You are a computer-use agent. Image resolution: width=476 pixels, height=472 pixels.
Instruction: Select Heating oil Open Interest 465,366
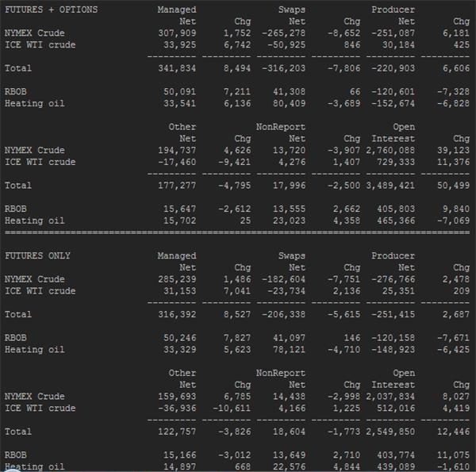tap(396, 221)
